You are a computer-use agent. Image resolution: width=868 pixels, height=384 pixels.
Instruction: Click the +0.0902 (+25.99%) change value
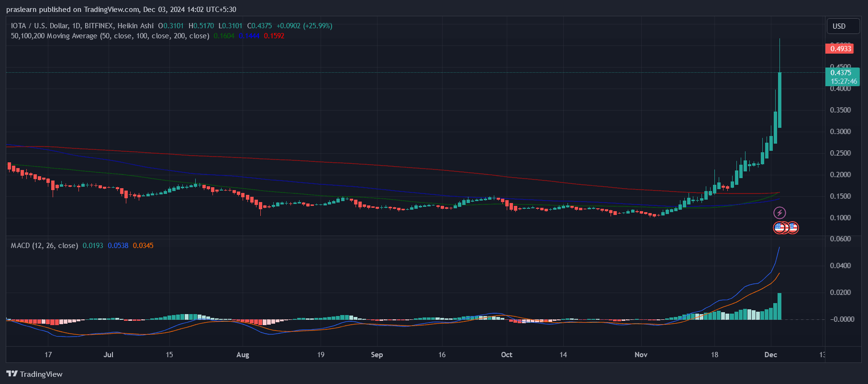click(x=304, y=26)
